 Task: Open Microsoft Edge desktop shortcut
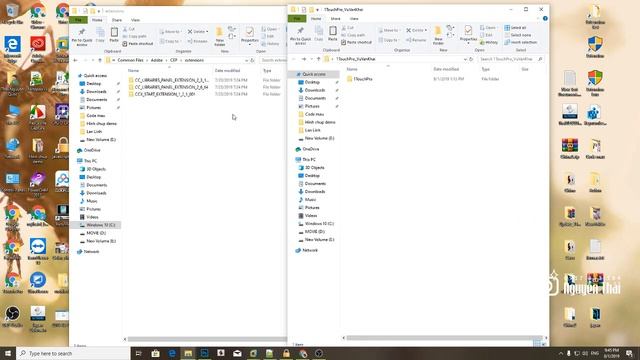pyautogui.click(x=12, y=50)
